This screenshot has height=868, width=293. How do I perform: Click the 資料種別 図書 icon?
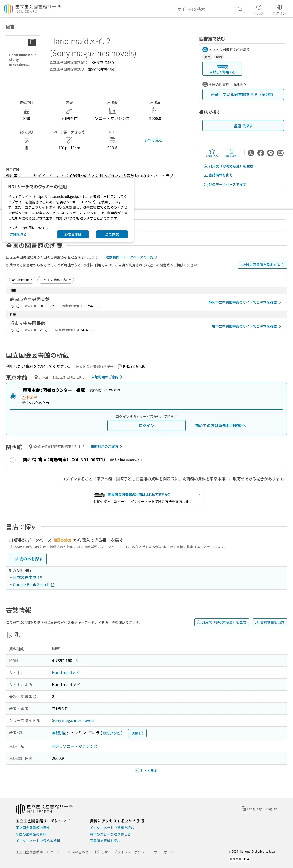tap(26, 110)
